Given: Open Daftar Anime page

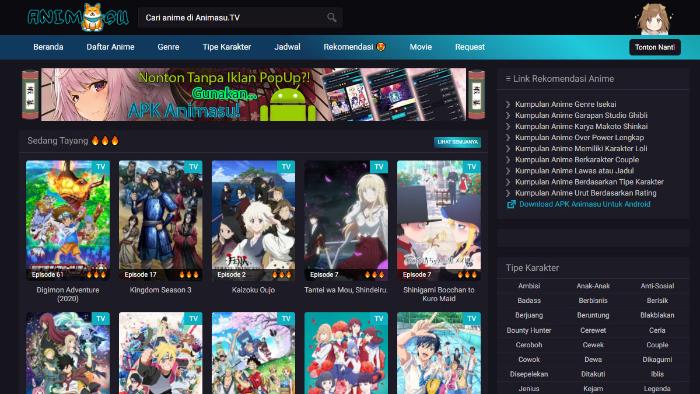Looking at the screenshot, I should tap(110, 47).
